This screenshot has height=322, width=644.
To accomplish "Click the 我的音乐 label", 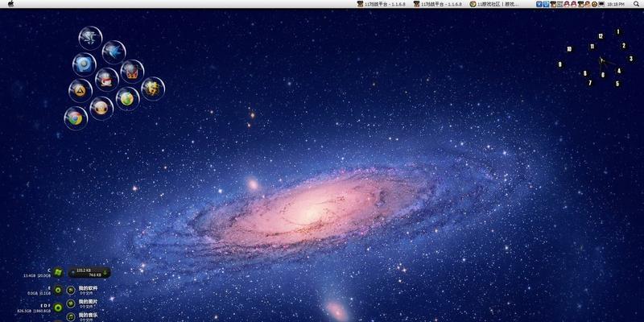I will point(89,315).
